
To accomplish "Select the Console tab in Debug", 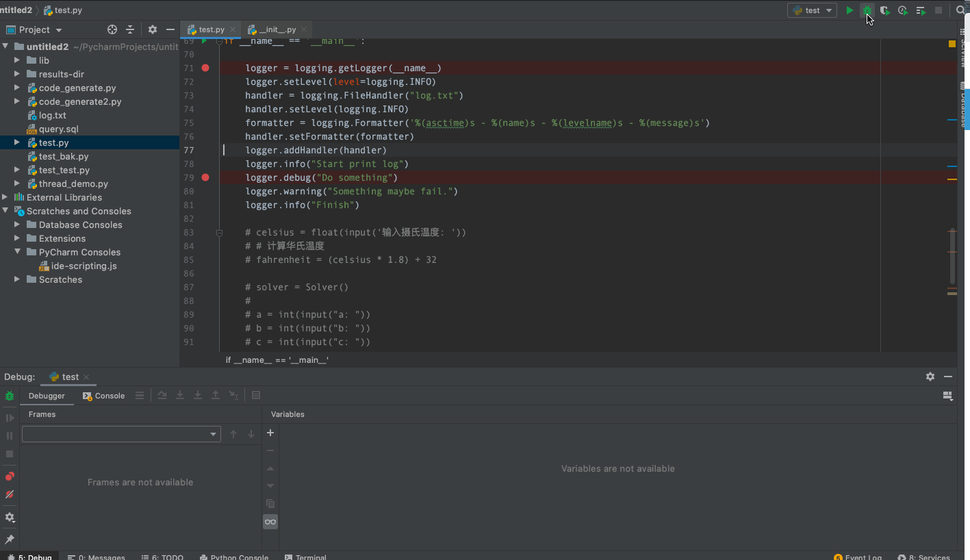I will pos(104,396).
